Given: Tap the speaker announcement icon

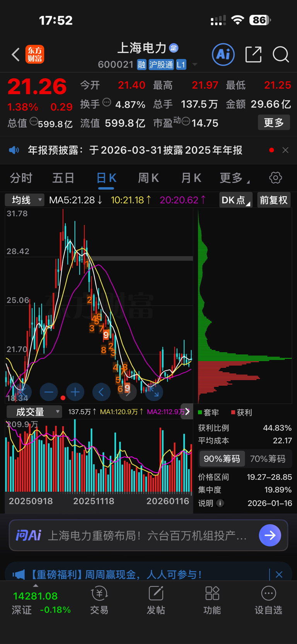Looking at the screenshot, I should [x=14, y=150].
